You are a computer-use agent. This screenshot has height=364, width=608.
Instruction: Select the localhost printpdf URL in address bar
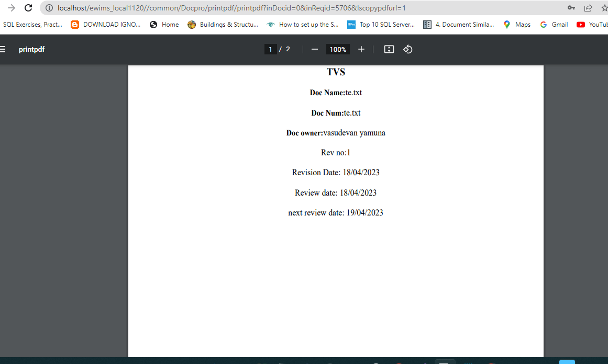pyautogui.click(x=231, y=8)
